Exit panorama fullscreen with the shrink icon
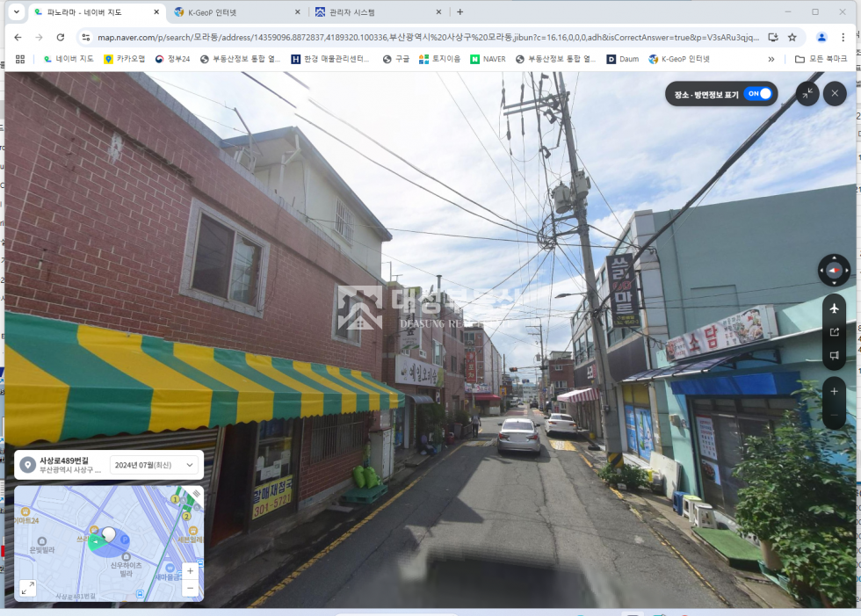 tap(807, 94)
